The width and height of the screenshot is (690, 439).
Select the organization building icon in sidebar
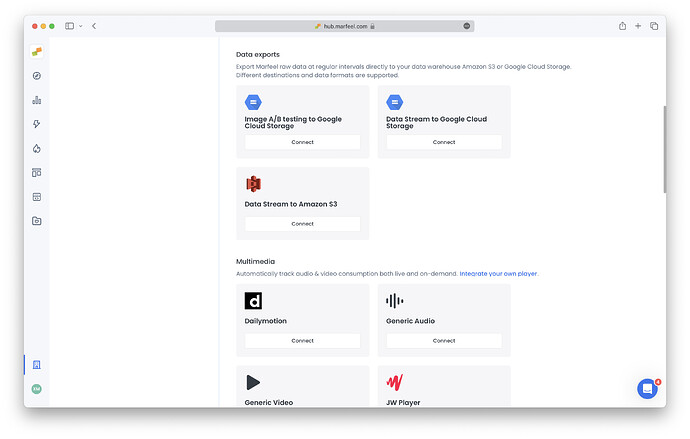pos(37,365)
